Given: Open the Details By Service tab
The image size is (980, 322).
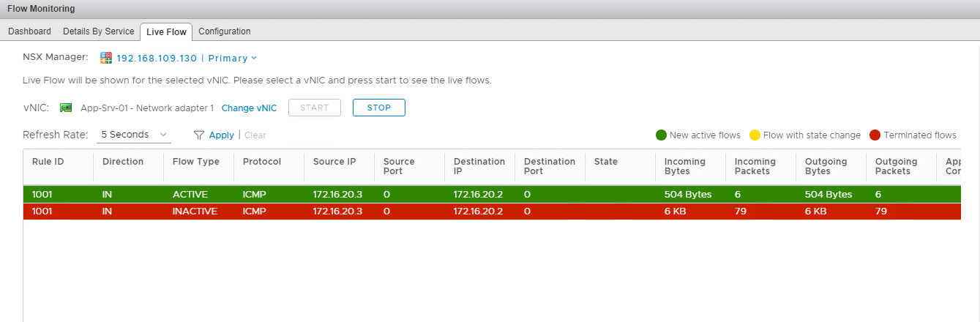Looking at the screenshot, I should pos(99,31).
